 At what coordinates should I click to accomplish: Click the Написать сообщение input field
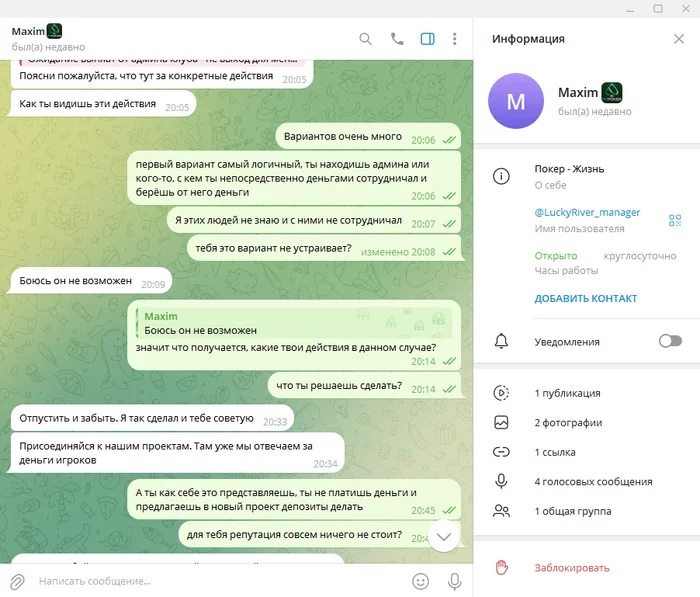[x=219, y=581]
